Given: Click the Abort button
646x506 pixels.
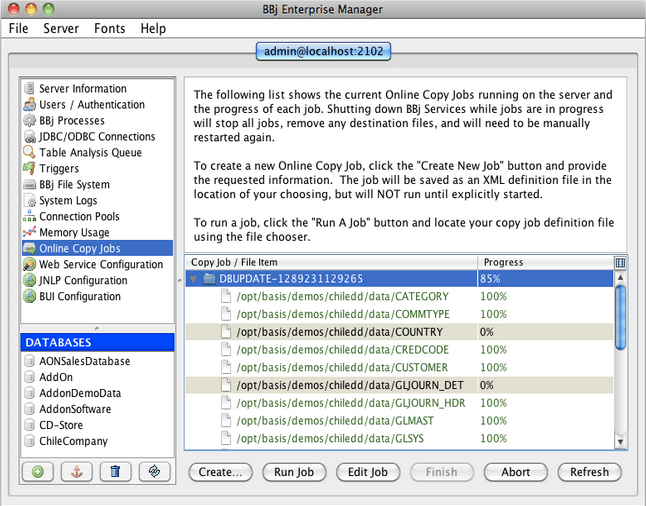Looking at the screenshot, I should [x=516, y=472].
